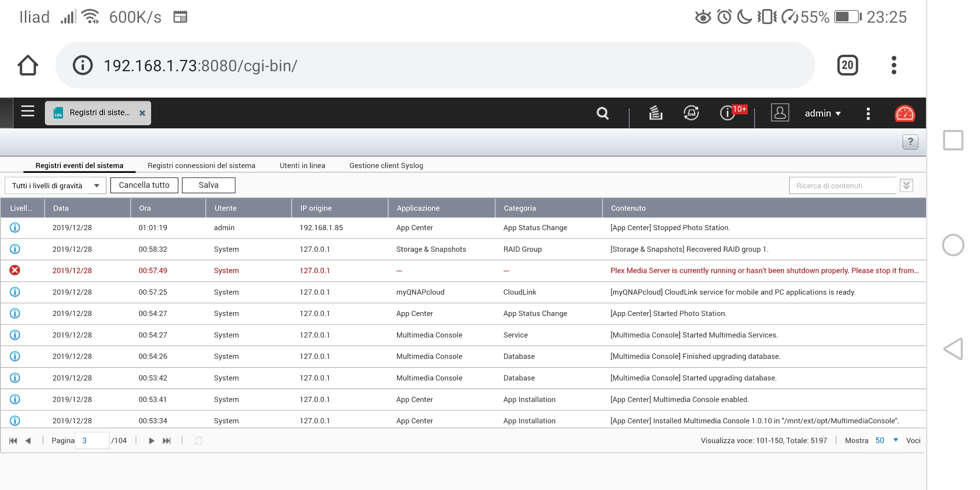
Task: Click the Cancella tutto button
Action: 144,185
